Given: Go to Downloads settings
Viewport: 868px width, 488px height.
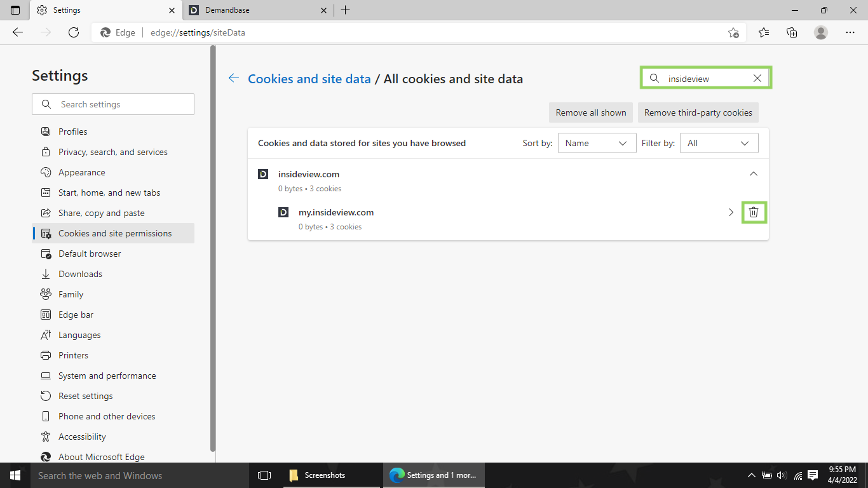Looking at the screenshot, I should pos(113,274).
